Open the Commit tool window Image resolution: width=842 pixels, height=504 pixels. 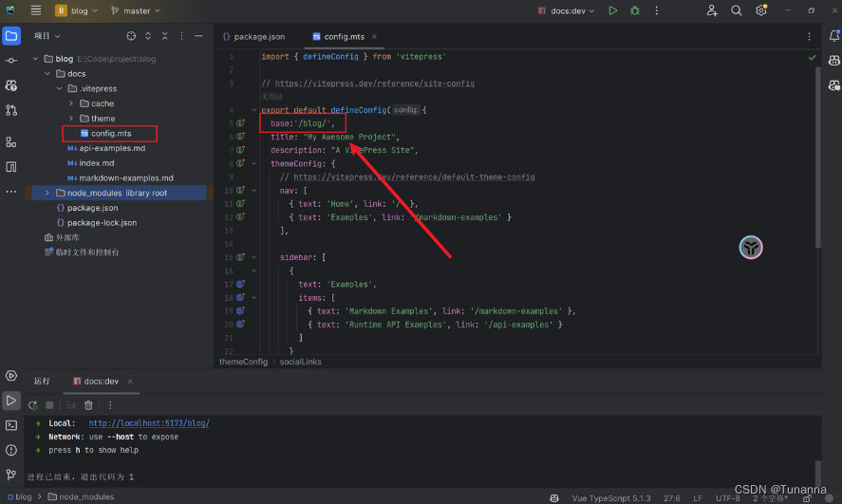10,61
